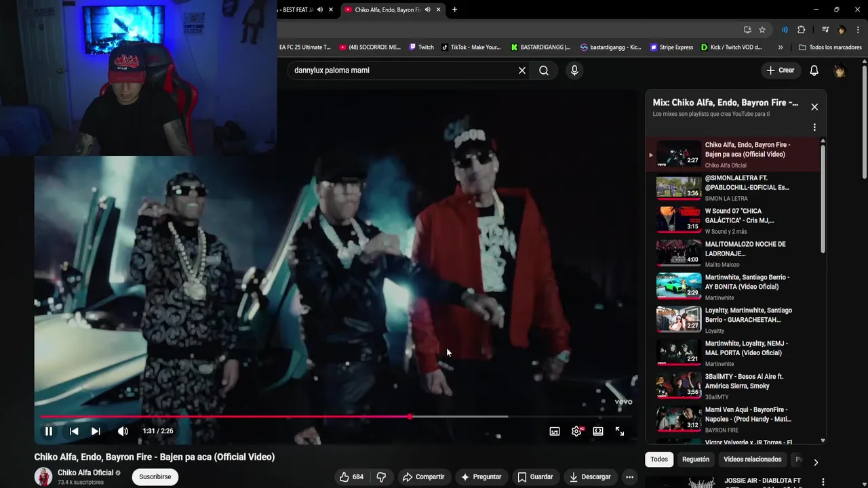Open the Chrome three-dot menu

click(x=858, y=30)
